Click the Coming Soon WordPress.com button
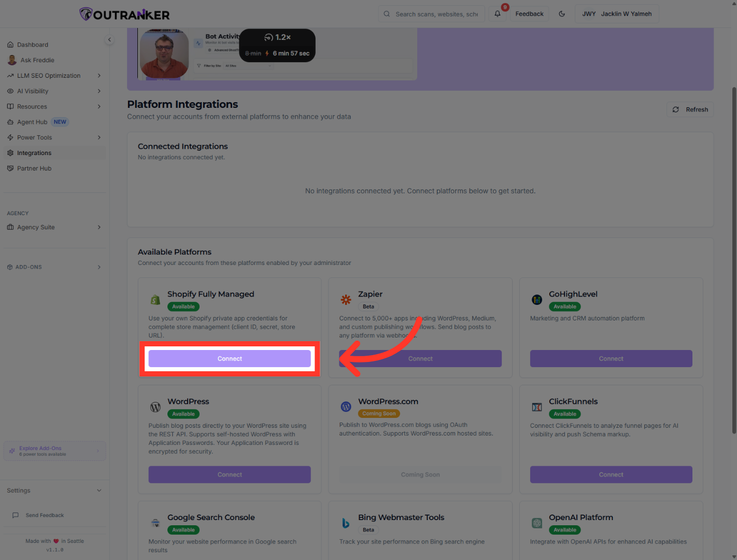737x560 pixels. 420,474
